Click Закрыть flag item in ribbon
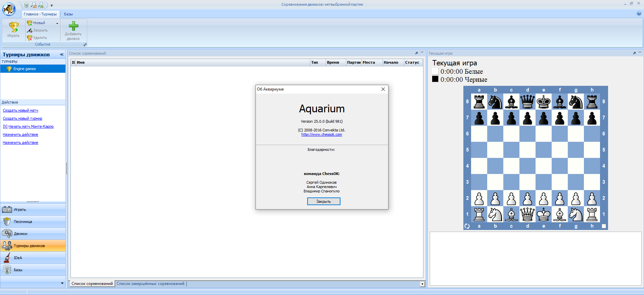The image size is (644, 295). click(37, 30)
